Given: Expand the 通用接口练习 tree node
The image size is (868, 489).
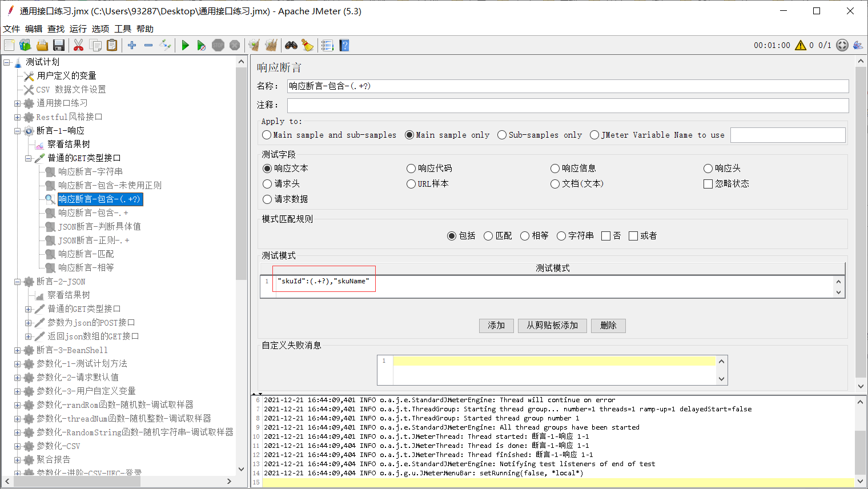Looking at the screenshot, I should 17,103.
